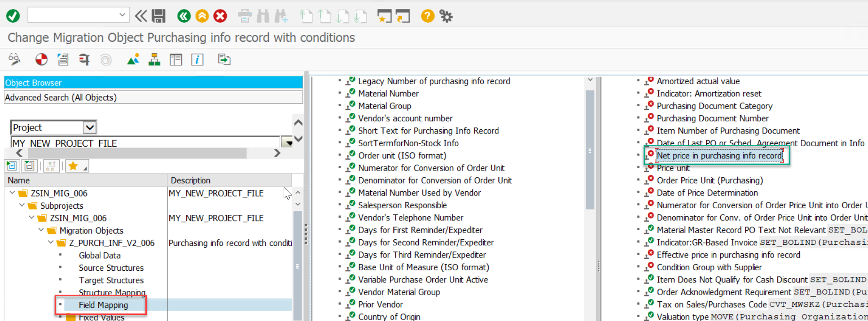Open Customize Local Layout gear icon
The width and height of the screenshot is (868, 321).
(x=446, y=16)
